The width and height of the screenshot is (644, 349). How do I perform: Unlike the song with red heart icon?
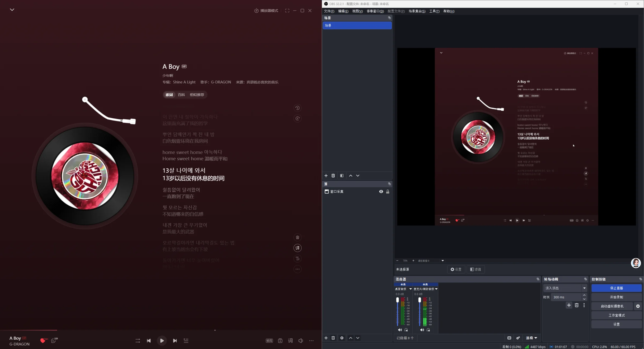pos(43,340)
